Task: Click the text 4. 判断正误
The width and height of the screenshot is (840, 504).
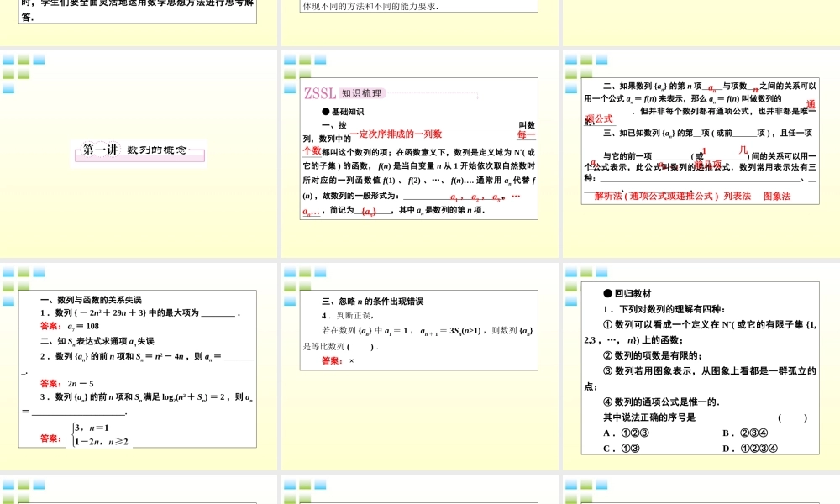Action: 348,316
